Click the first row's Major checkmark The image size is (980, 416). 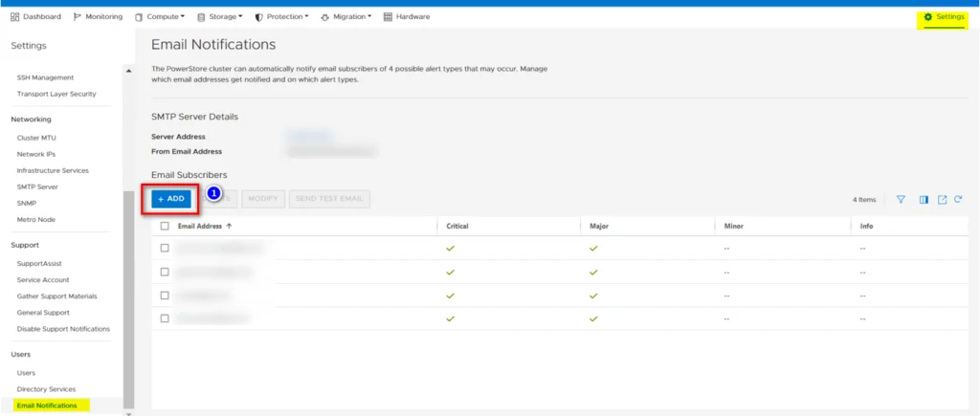point(593,248)
